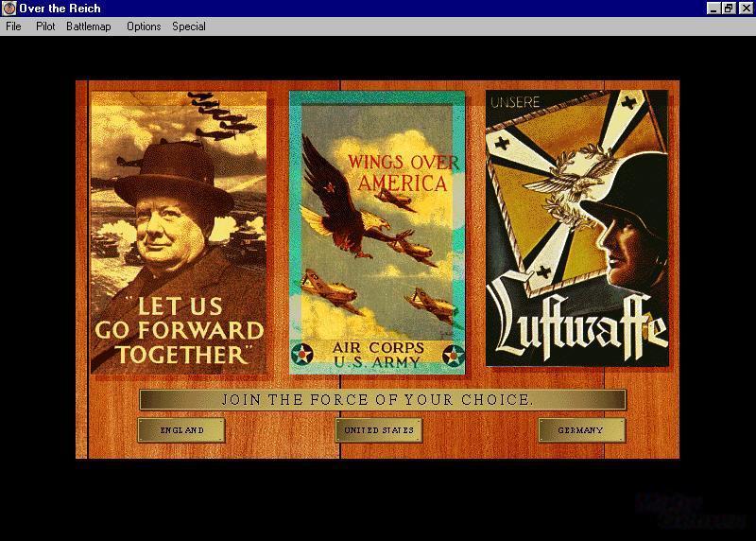This screenshot has height=541, width=756.
Task: Open the Pilot menu
Action: pos(45,26)
